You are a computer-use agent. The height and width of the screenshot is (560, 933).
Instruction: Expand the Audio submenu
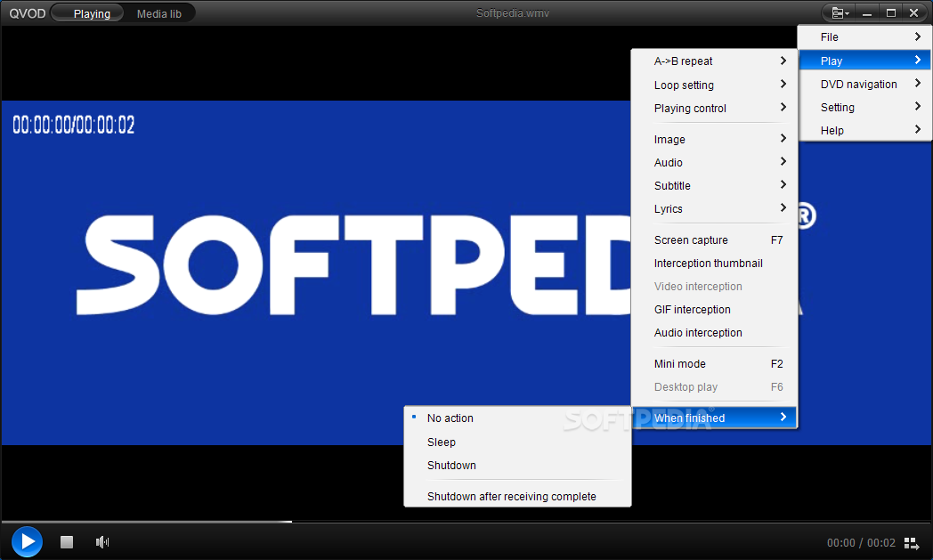[x=714, y=162]
